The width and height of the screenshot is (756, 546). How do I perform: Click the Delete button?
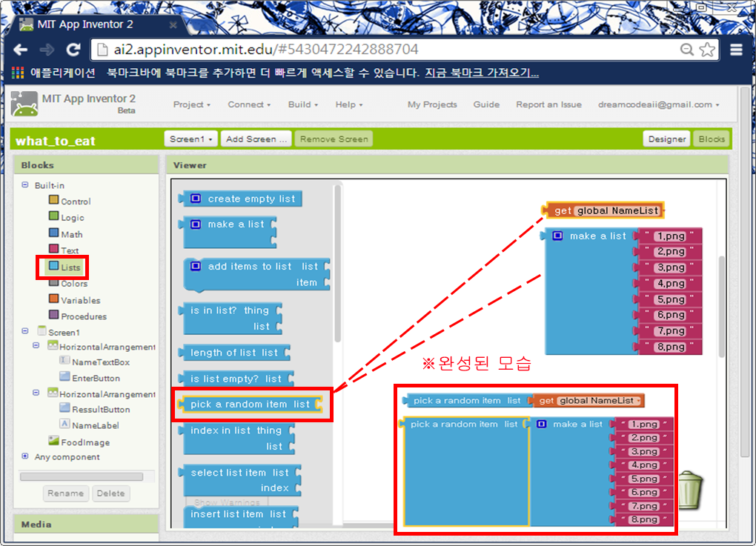click(x=111, y=493)
